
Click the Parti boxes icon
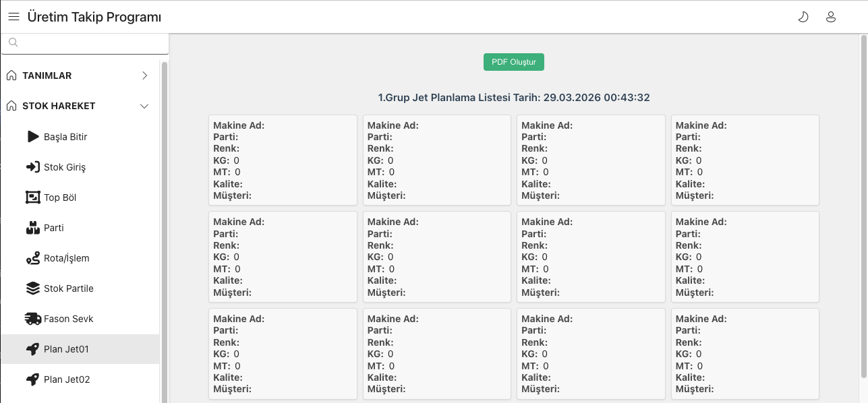[33, 228]
